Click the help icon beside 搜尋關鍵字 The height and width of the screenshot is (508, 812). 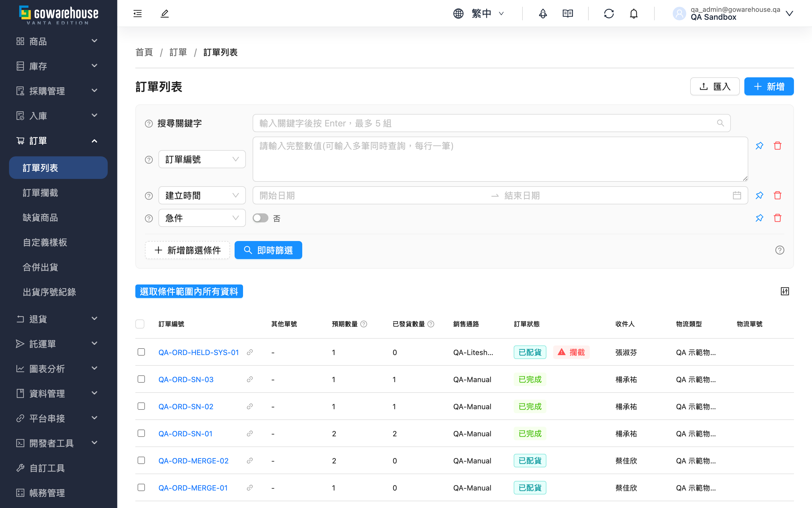tap(149, 124)
